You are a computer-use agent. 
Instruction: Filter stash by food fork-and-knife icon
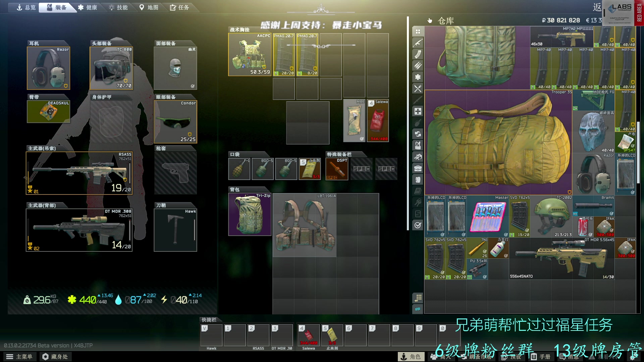(418, 88)
